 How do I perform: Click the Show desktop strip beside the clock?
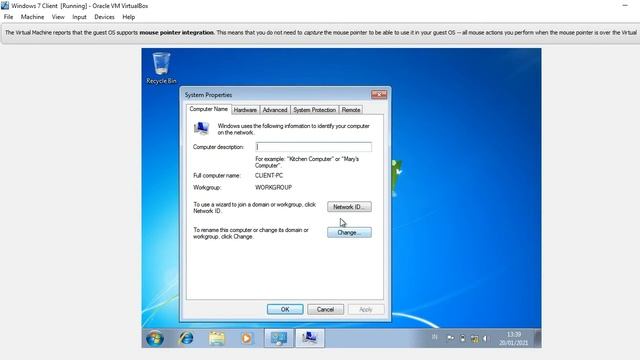click(538, 338)
